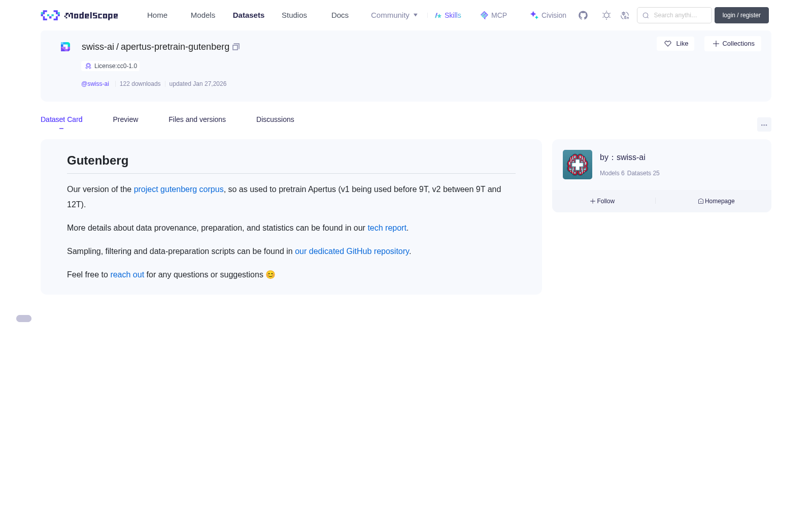Click the 122 downloads text
Screen dimensions: 812x508
(140, 84)
